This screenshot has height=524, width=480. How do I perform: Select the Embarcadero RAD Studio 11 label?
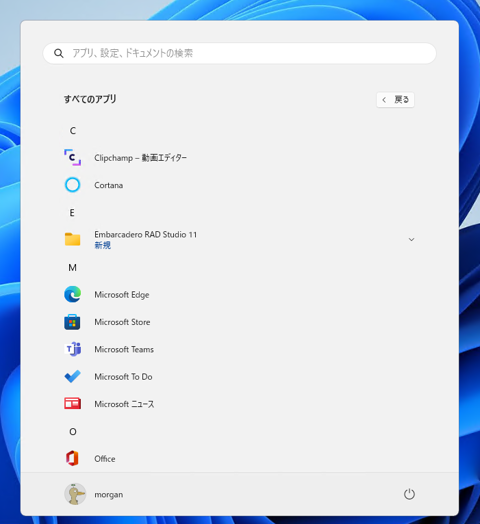(x=146, y=235)
